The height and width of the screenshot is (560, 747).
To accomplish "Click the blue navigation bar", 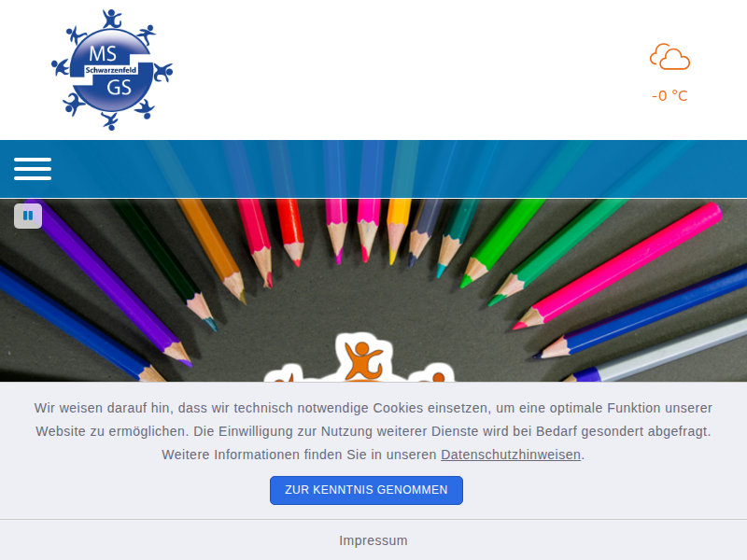I will coord(373,169).
